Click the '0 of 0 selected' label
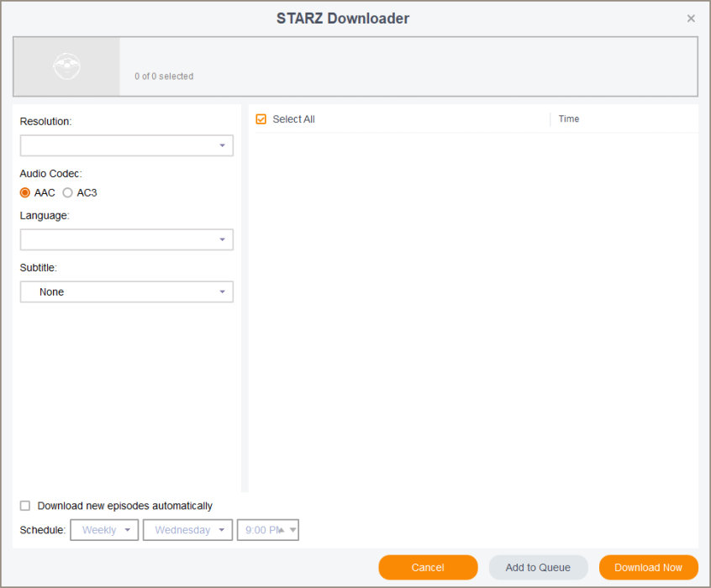The height and width of the screenshot is (588, 711). tap(164, 76)
